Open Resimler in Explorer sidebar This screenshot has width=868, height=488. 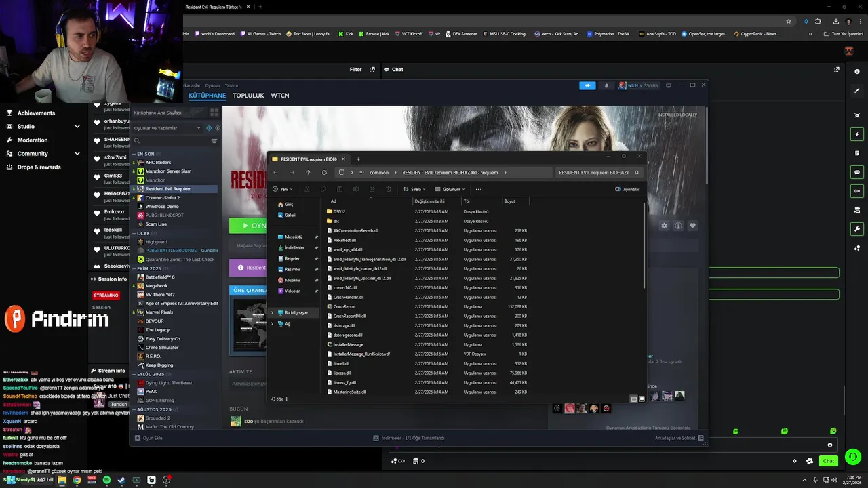click(289, 269)
